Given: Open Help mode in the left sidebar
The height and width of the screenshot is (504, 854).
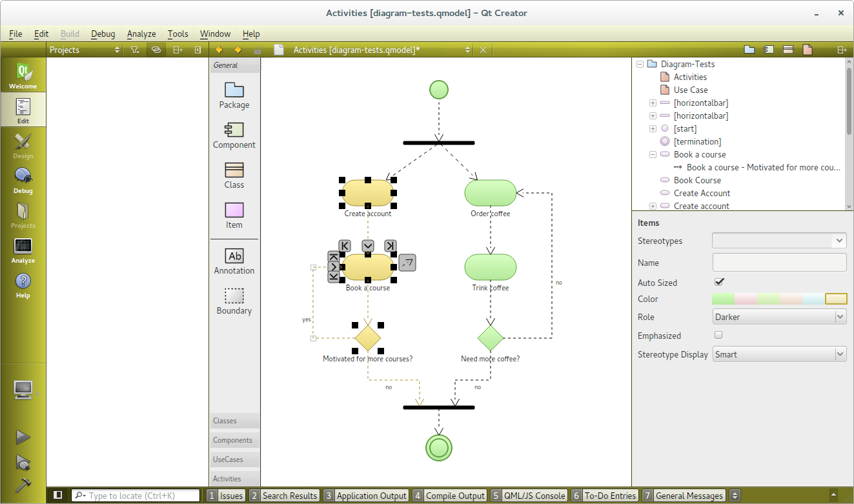Looking at the screenshot, I should tap(23, 285).
